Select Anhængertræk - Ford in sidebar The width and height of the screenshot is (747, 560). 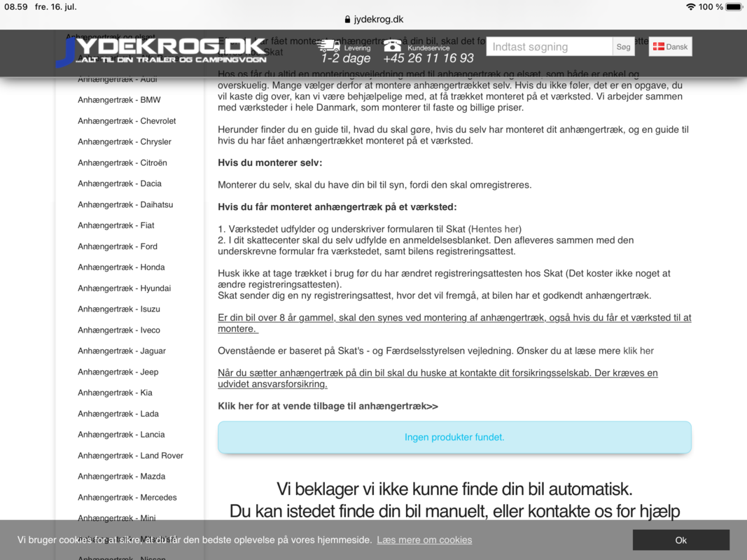click(x=118, y=246)
